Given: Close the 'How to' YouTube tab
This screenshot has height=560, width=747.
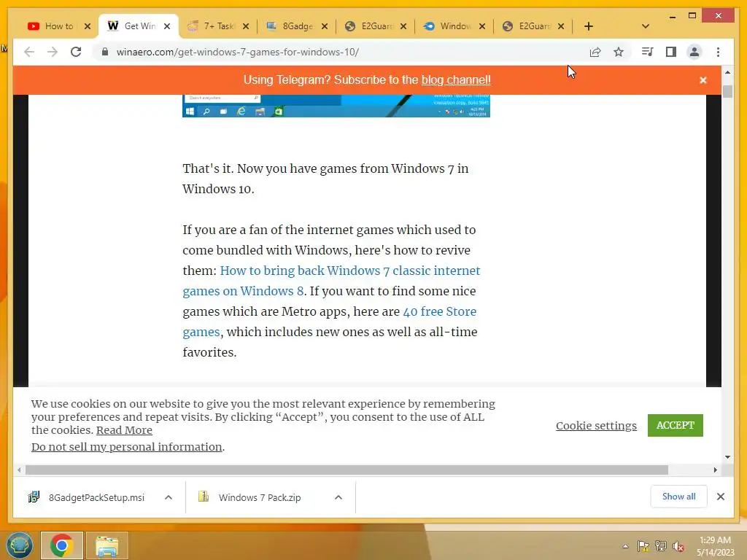Looking at the screenshot, I should (88, 26).
